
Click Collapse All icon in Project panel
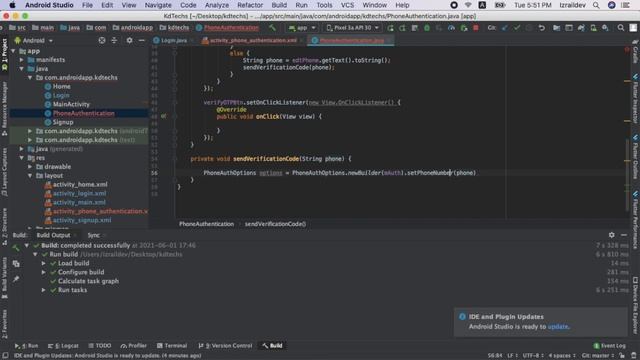click(x=114, y=40)
